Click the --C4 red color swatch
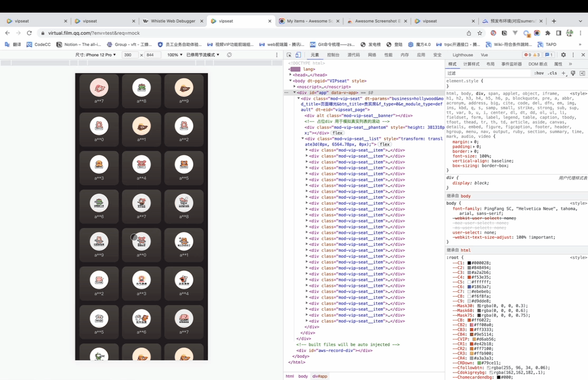 pyautogui.click(x=469, y=277)
